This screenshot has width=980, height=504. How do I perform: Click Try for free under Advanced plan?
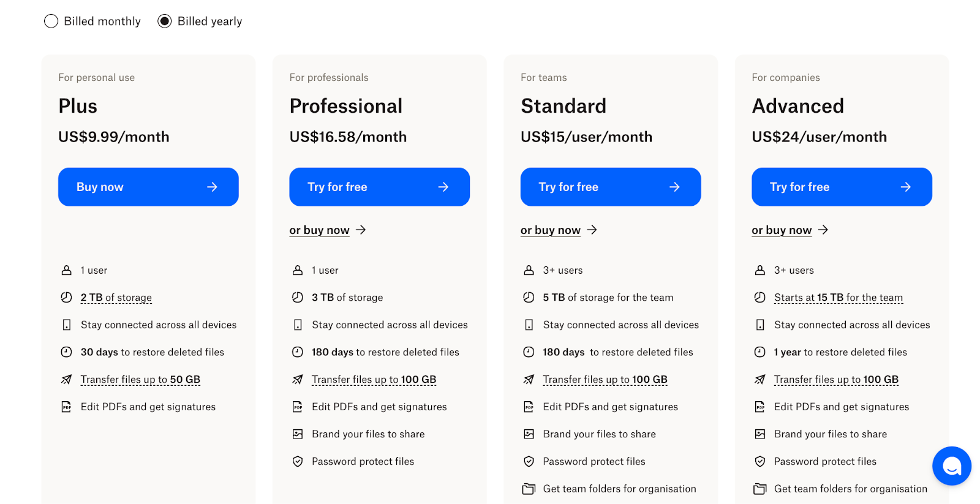pos(842,187)
